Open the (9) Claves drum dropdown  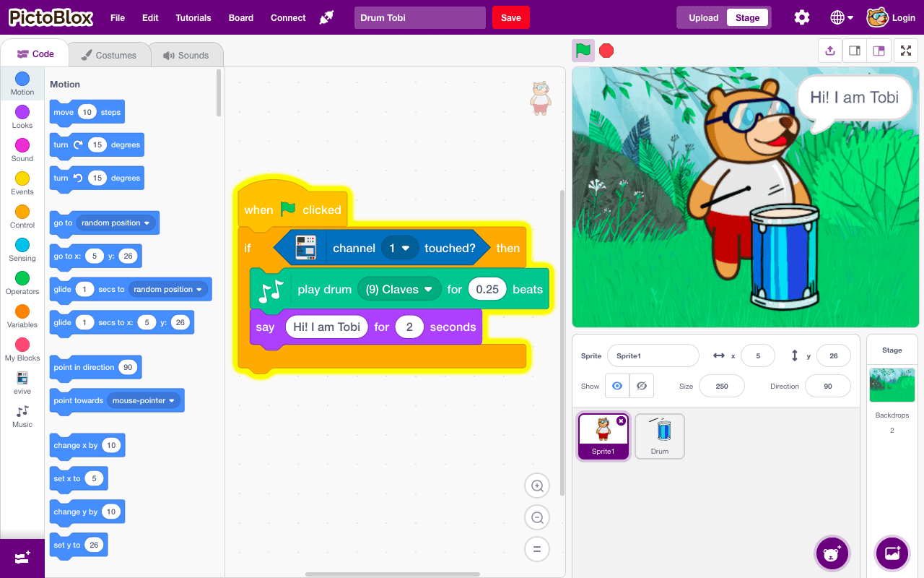click(x=399, y=289)
